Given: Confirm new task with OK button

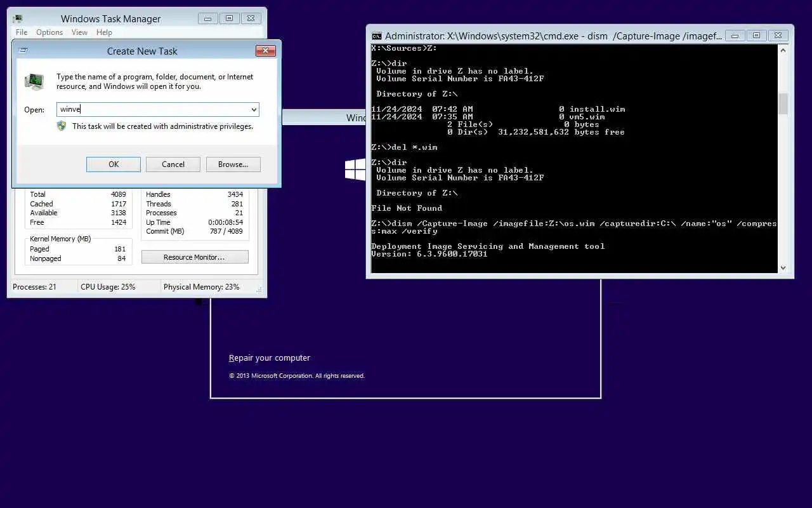Looking at the screenshot, I should click(x=114, y=164).
